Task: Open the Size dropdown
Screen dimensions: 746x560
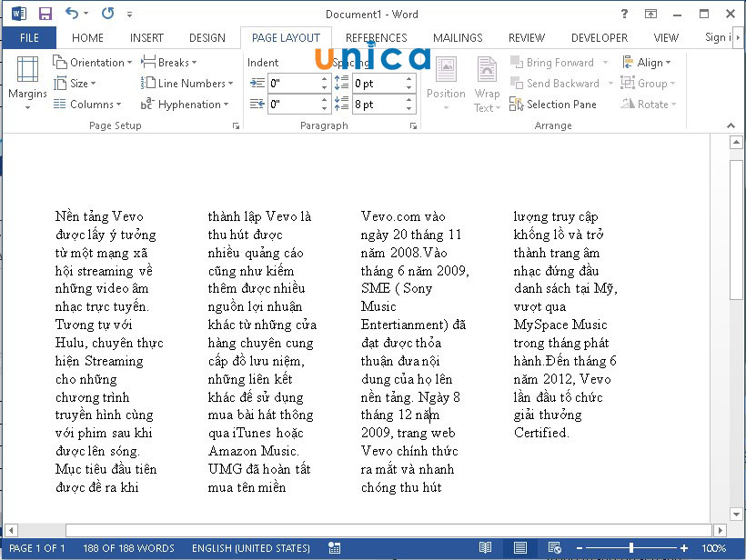Action: (75, 84)
